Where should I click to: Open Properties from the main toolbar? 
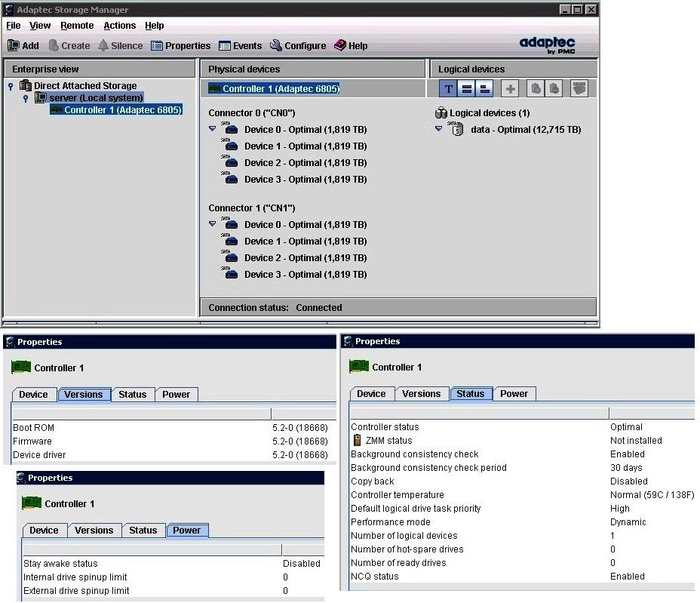coord(181,45)
